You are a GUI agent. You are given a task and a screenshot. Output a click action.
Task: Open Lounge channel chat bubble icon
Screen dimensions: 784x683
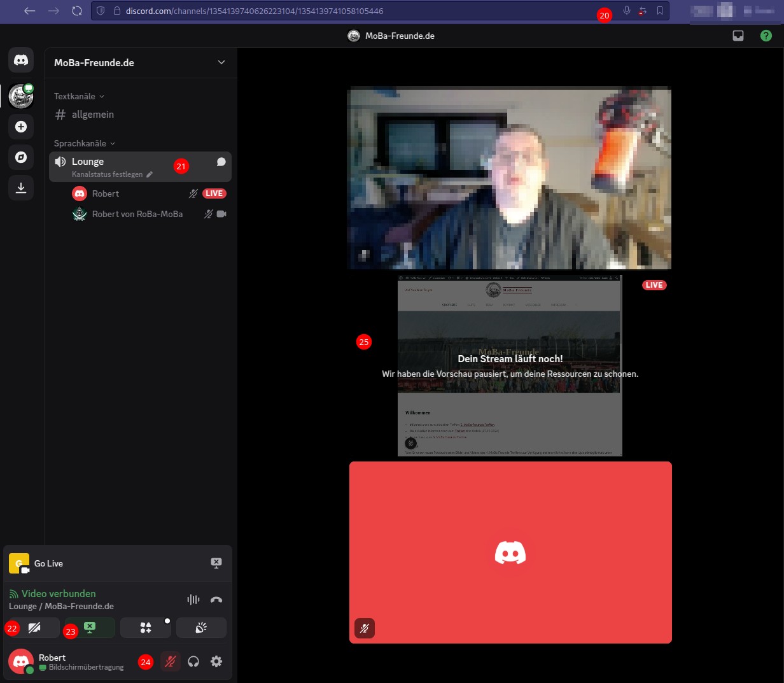pyautogui.click(x=221, y=162)
